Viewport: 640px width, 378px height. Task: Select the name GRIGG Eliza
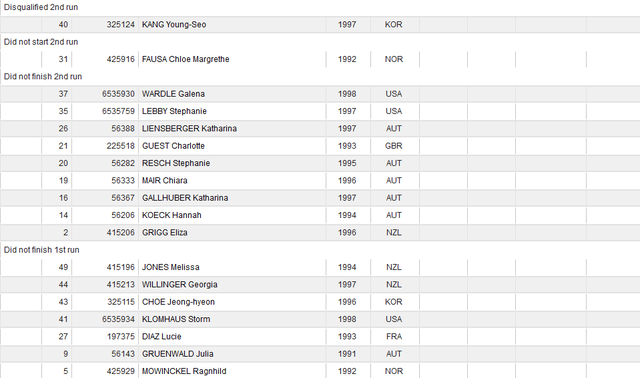coord(164,233)
